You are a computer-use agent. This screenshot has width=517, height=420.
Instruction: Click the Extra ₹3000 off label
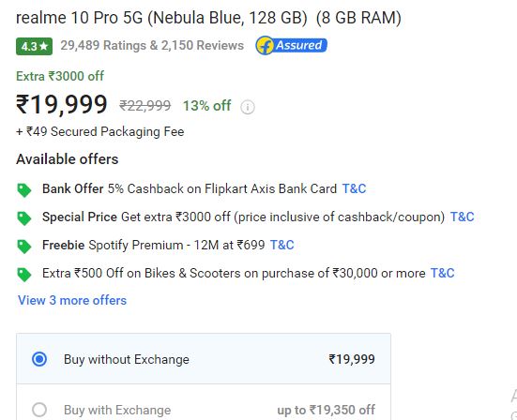[60, 76]
